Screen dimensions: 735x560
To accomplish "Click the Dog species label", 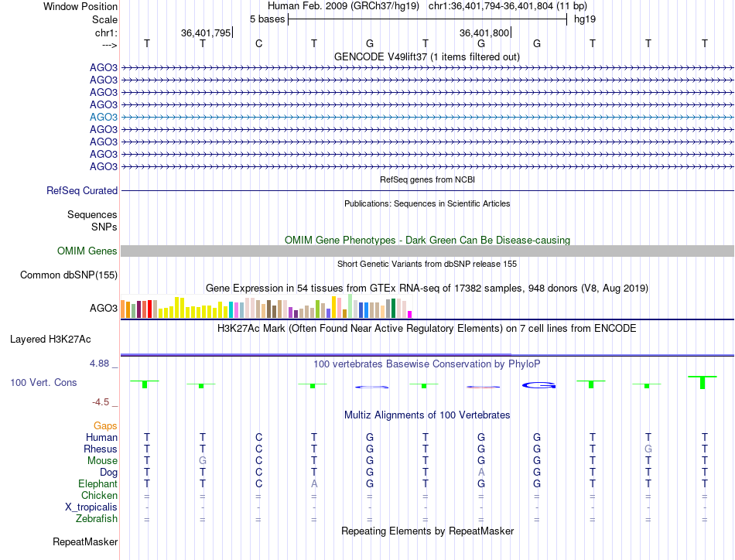I will pos(108,473).
